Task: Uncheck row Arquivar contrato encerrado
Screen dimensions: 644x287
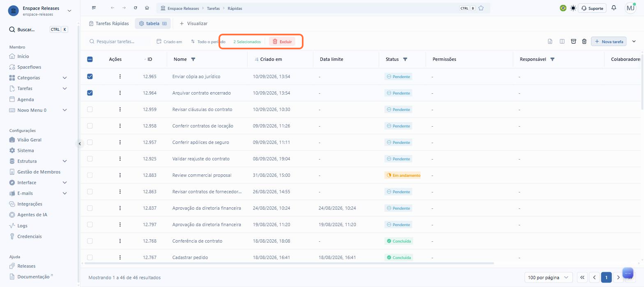Action: (90, 93)
